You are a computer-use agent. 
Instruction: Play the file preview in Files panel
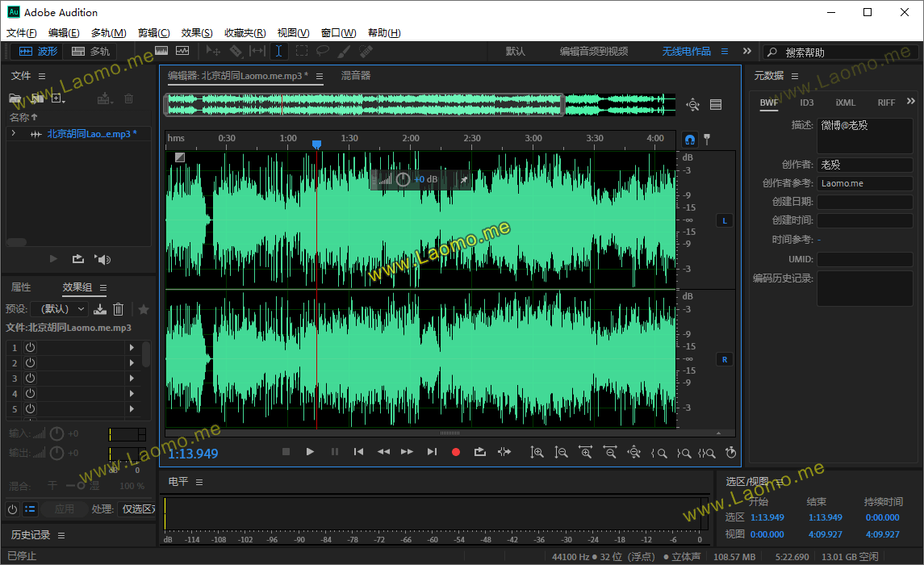pyautogui.click(x=53, y=258)
